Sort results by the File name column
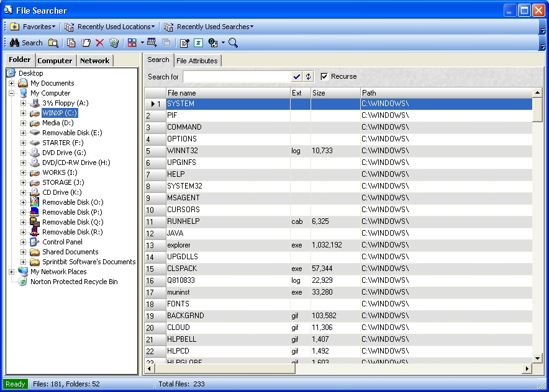This screenshot has height=392, width=549. pos(228,93)
